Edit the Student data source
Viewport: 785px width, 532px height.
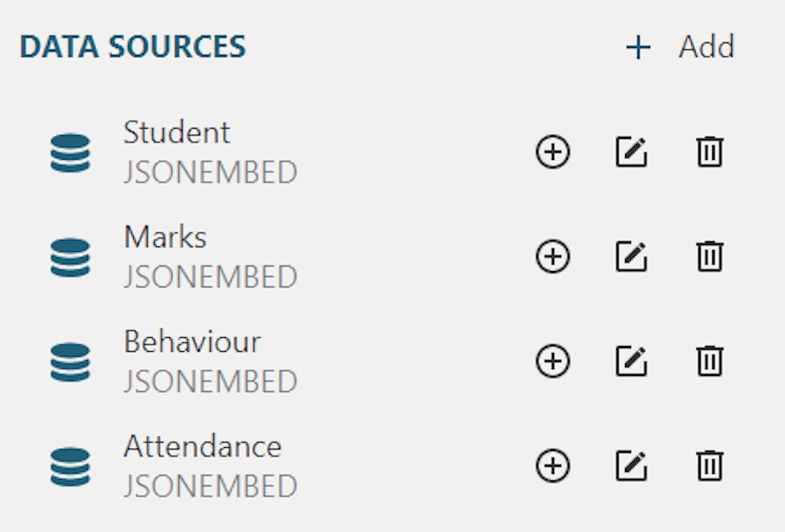(x=632, y=152)
